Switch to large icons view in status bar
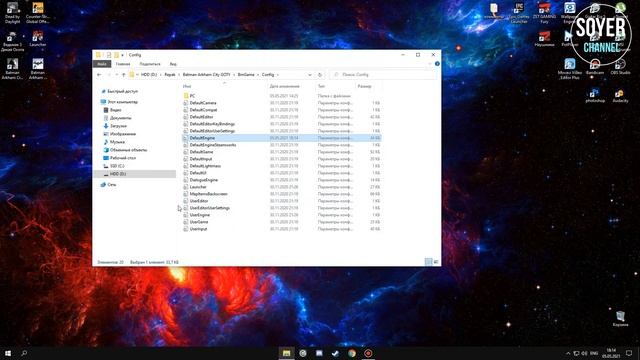This screenshot has width=640, height=360. [x=436, y=262]
